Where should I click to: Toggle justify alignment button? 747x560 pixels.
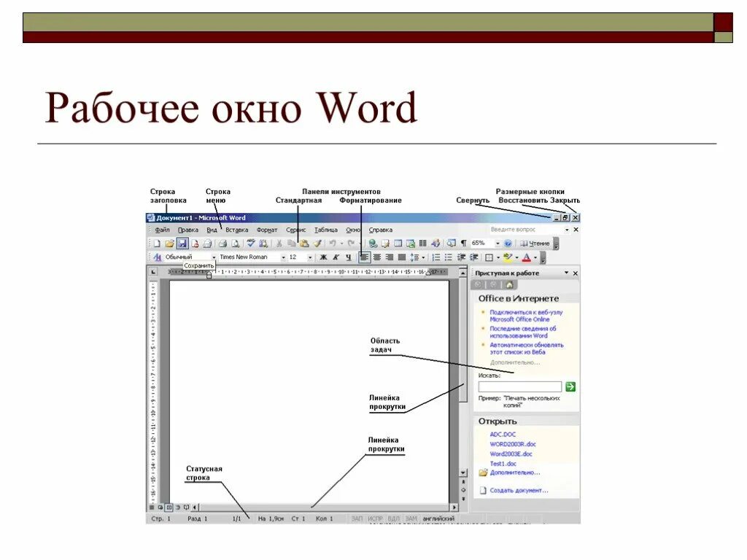pos(402,257)
